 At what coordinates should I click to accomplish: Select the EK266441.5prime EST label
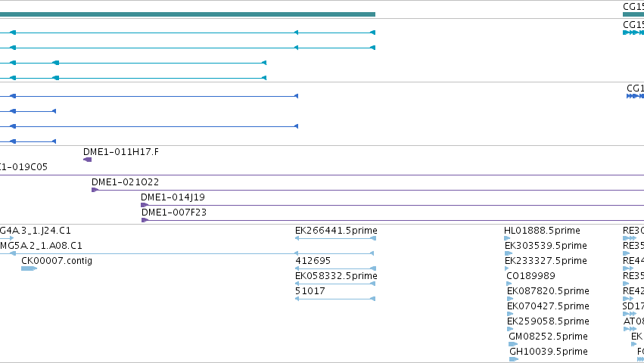point(336,231)
